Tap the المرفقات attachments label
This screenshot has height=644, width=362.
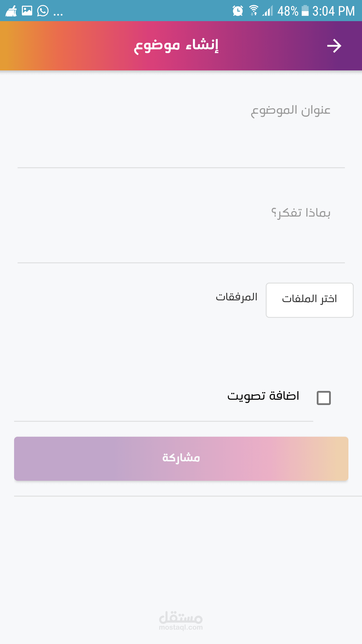(x=236, y=297)
